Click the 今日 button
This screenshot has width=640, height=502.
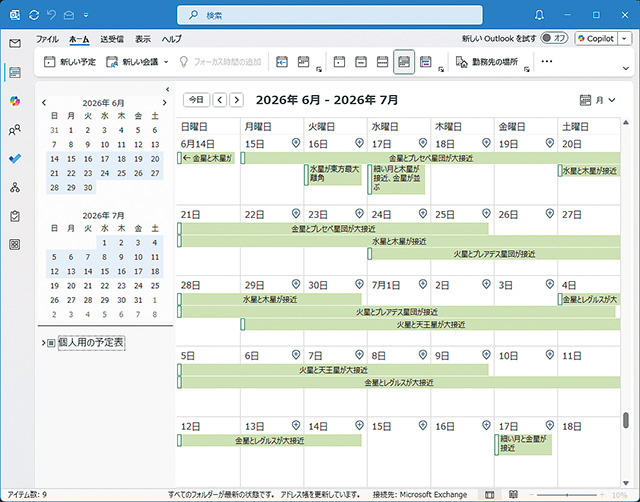(x=197, y=100)
